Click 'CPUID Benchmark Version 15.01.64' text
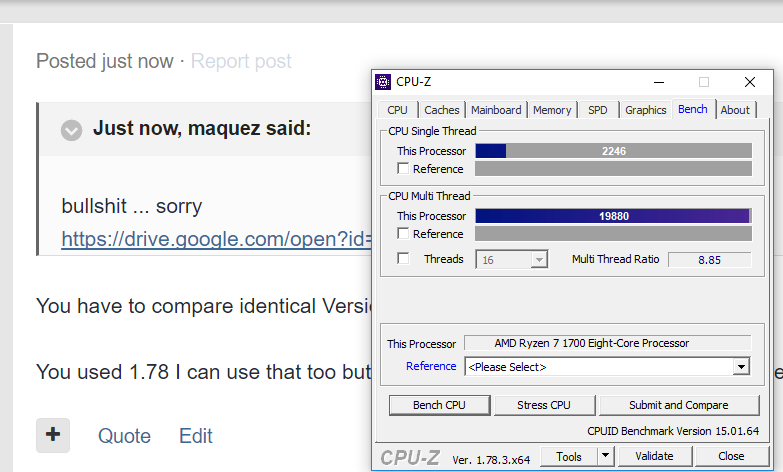Image resolution: width=783 pixels, height=472 pixels. coord(673,431)
